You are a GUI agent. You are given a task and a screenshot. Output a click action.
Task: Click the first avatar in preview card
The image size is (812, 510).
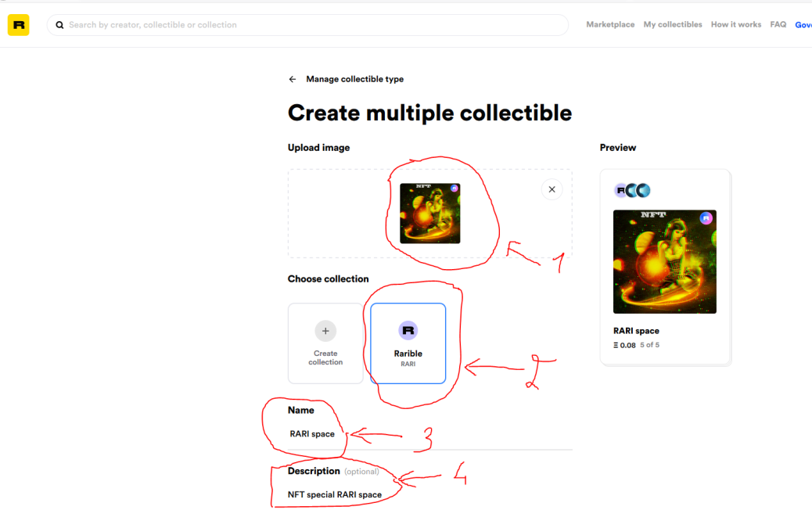(620, 191)
